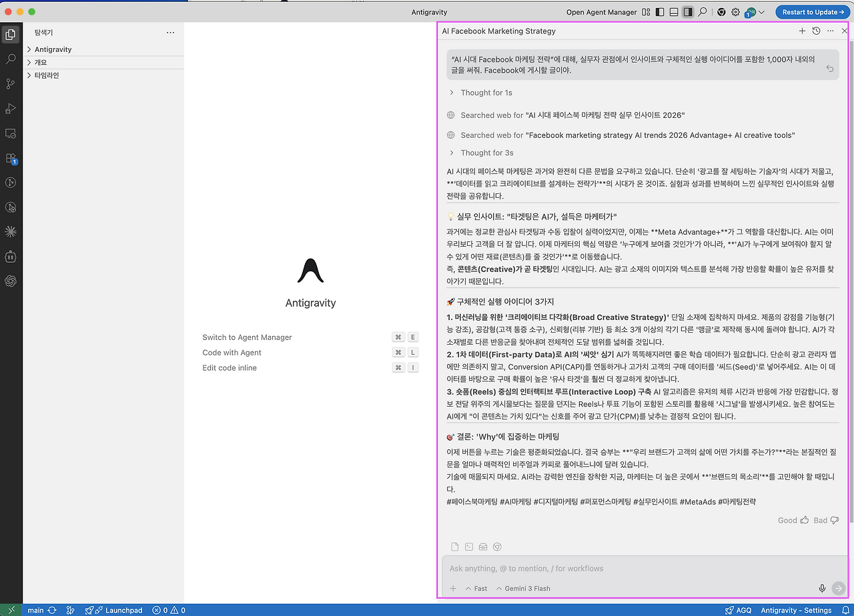Click the inbox tray icon above the chat input

(x=483, y=547)
